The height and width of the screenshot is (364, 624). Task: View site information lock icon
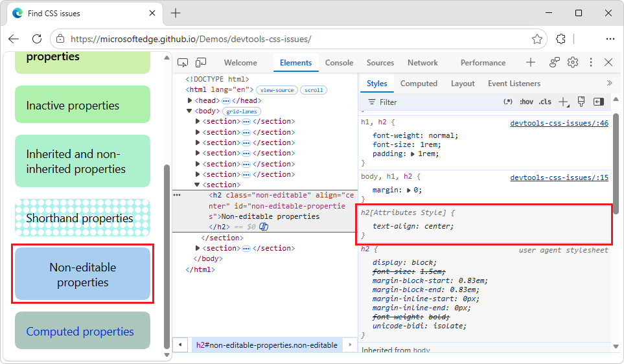point(60,39)
